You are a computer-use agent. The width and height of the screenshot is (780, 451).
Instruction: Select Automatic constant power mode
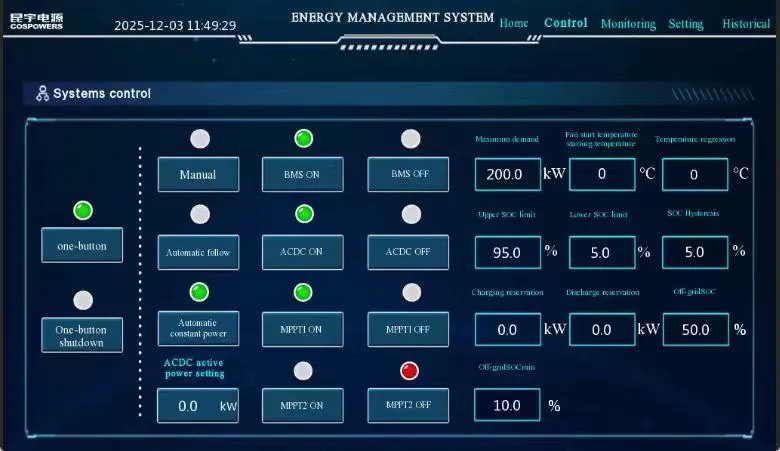[x=198, y=329]
